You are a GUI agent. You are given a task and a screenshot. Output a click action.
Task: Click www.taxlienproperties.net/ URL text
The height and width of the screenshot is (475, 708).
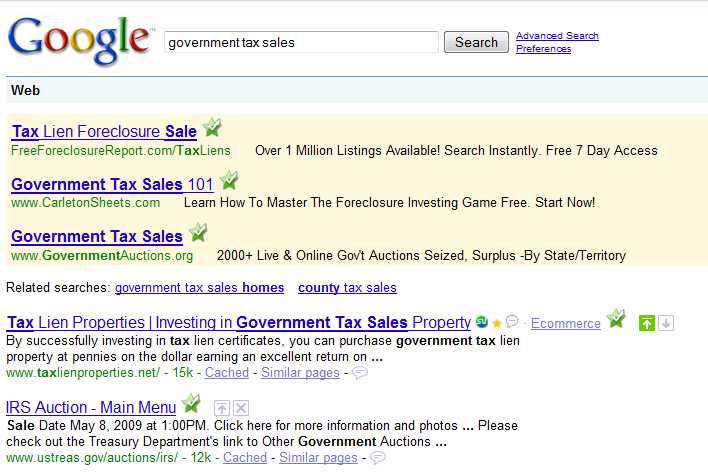coord(83,373)
